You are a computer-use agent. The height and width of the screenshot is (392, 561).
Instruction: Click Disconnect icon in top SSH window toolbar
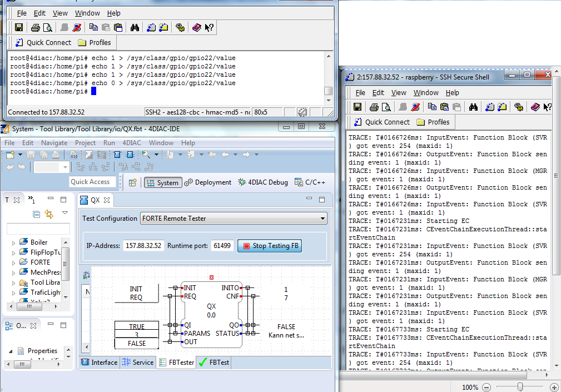tap(77, 28)
